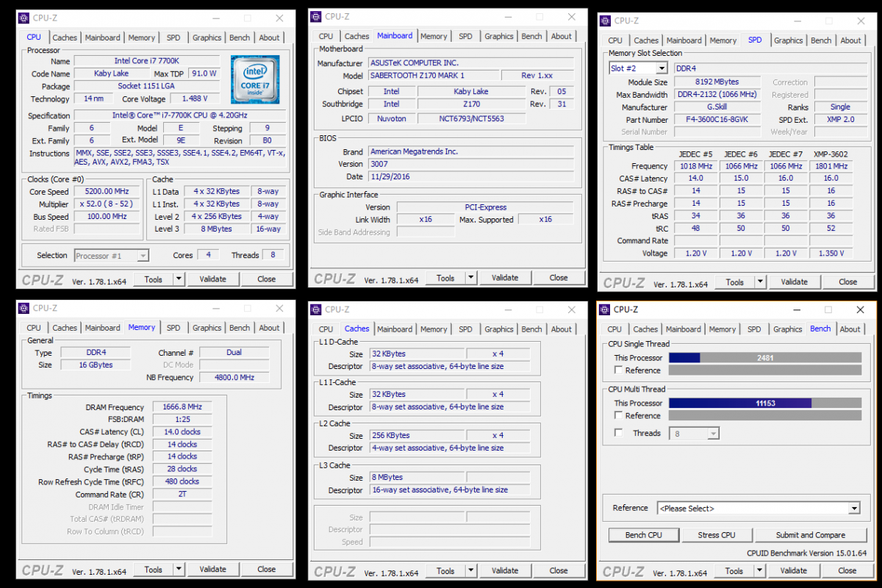Click Core Speed value 5200.00 MHz
The width and height of the screenshot is (882, 588).
pyautogui.click(x=107, y=191)
